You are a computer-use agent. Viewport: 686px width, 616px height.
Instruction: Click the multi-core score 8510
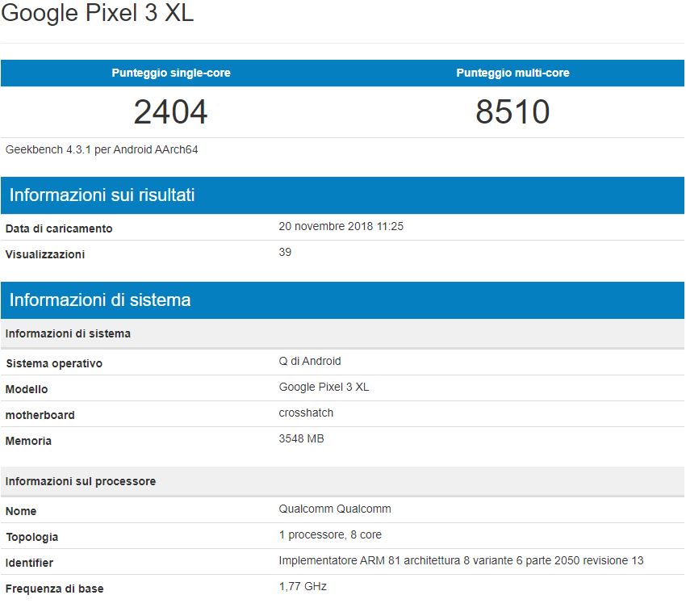(x=514, y=112)
